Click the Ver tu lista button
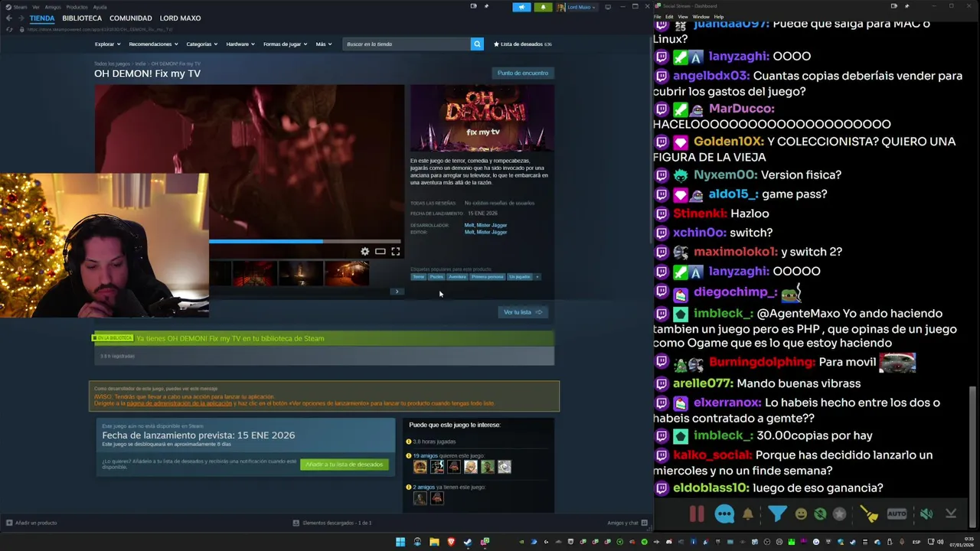 click(523, 312)
